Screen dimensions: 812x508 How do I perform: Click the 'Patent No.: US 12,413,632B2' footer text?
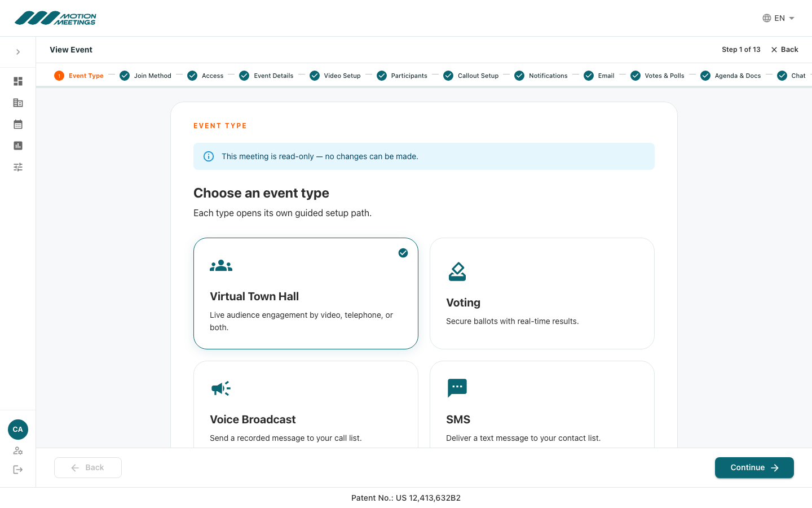pos(406,498)
